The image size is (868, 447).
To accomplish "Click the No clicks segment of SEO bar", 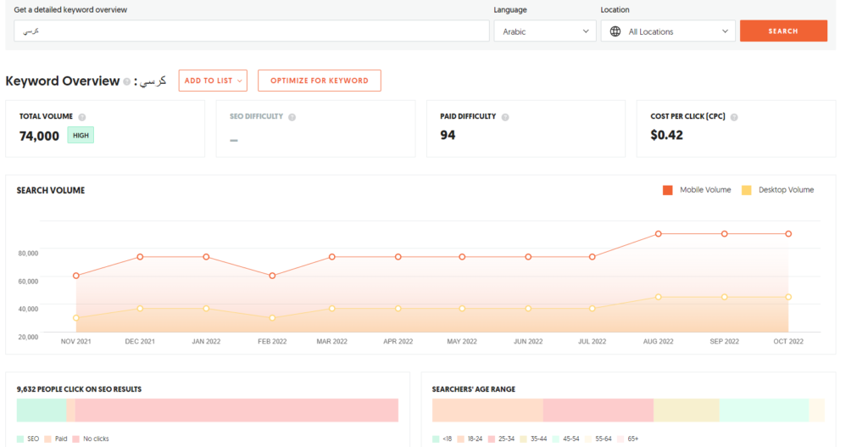I will click(237, 410).
